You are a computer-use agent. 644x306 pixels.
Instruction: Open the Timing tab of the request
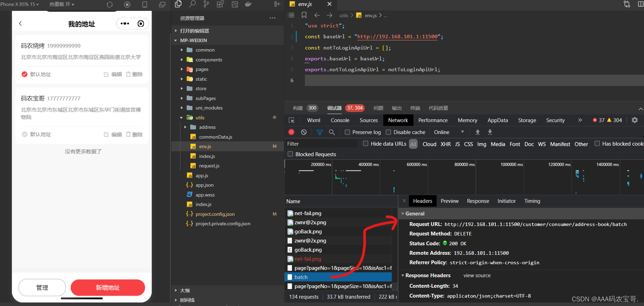point(532,201)
